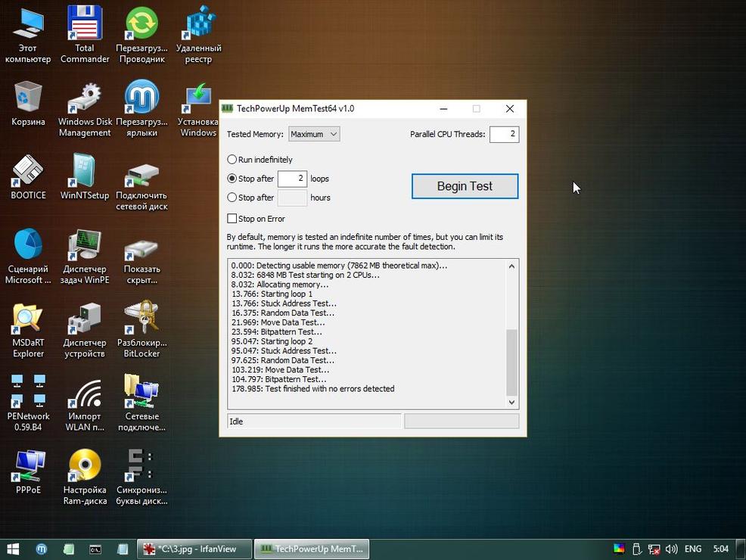Launch the BOOTICE utility icon
Viewport: 746px width, 560px height.
(x=28, y=176)
